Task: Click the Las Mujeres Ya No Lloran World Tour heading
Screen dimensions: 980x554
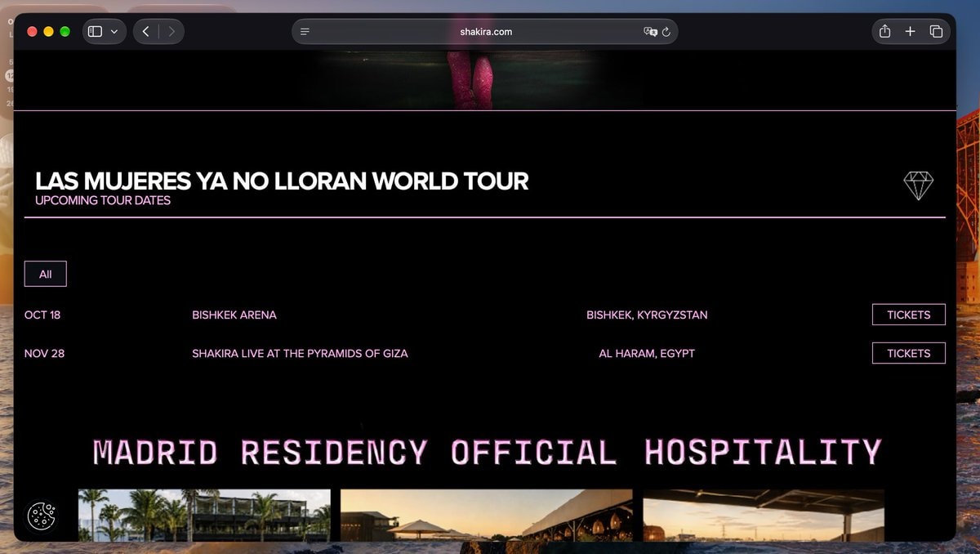Action: 282,181
